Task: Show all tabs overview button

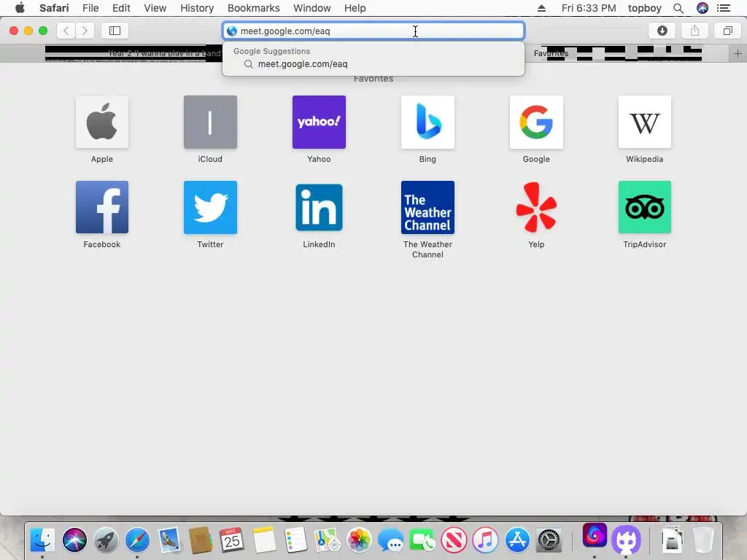Action: (727, 31)
